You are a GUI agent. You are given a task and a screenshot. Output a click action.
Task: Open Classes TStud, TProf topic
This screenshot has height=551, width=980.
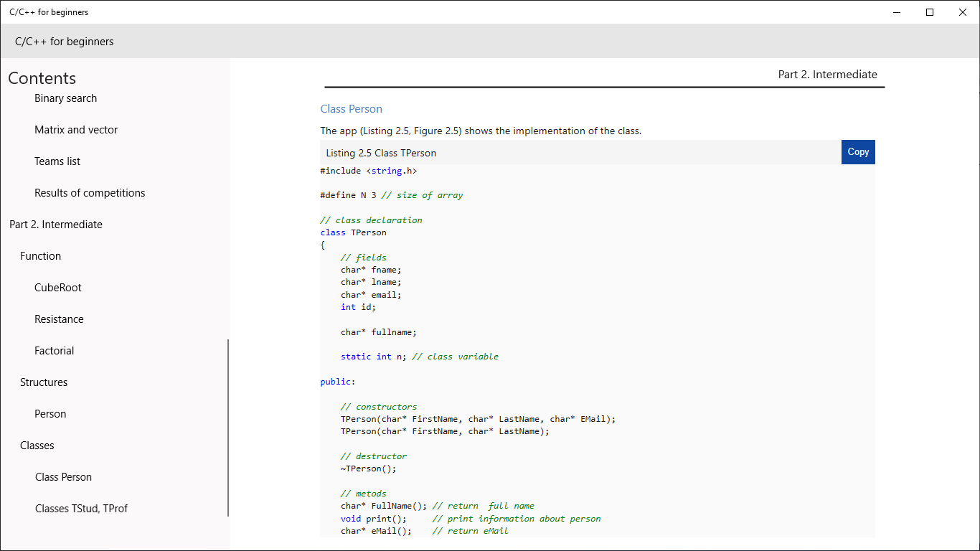pos(82,508)
